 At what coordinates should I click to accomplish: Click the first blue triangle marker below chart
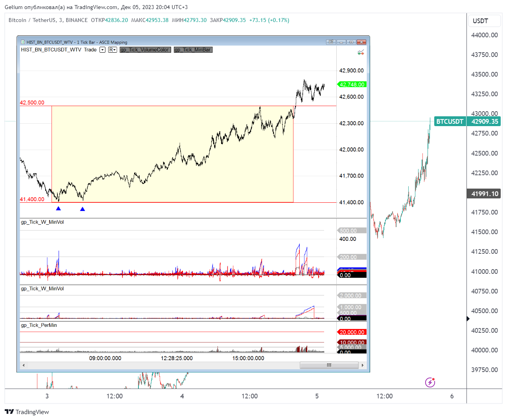[58, 208]
